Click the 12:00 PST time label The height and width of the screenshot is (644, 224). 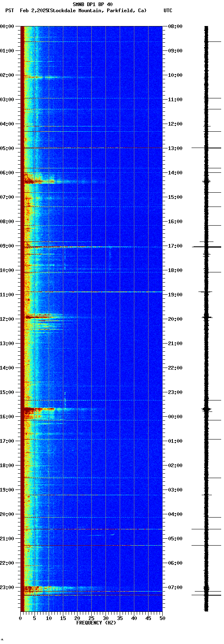pos(7,319)
